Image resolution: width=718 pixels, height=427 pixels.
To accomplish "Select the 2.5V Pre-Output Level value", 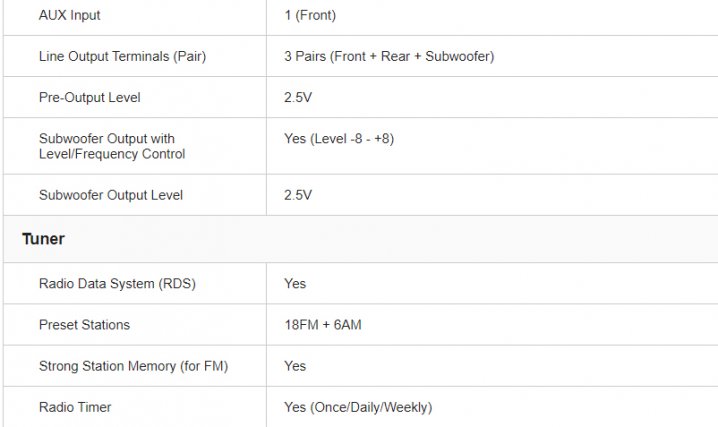I will click(298, 98).
